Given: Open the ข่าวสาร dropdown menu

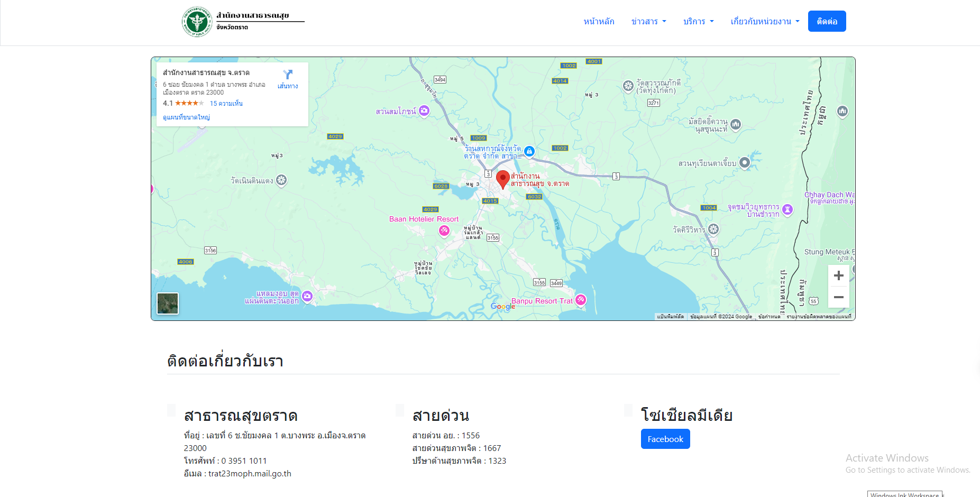Looking at the screenshot, I should tap(648, 21).
